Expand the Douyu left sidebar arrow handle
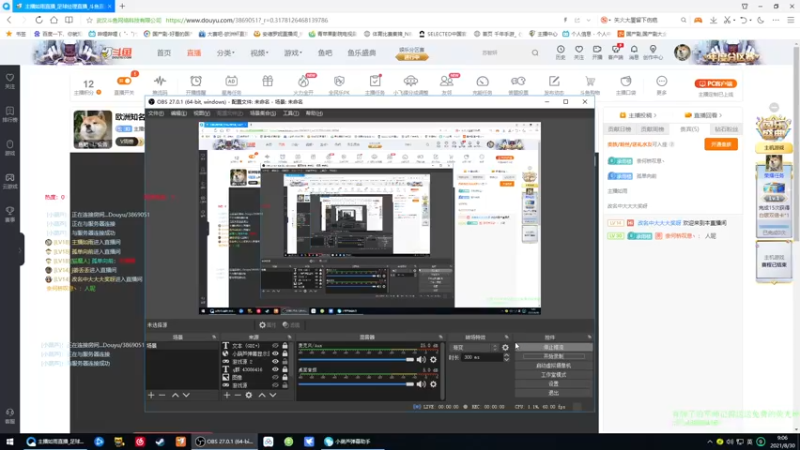This screenshot has height=450, width=800. 20,250
